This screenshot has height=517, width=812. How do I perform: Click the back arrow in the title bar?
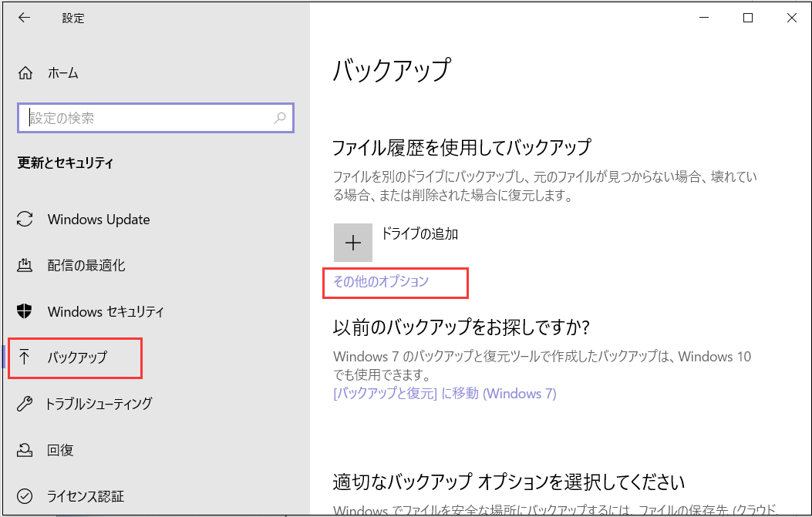(24, 18)
